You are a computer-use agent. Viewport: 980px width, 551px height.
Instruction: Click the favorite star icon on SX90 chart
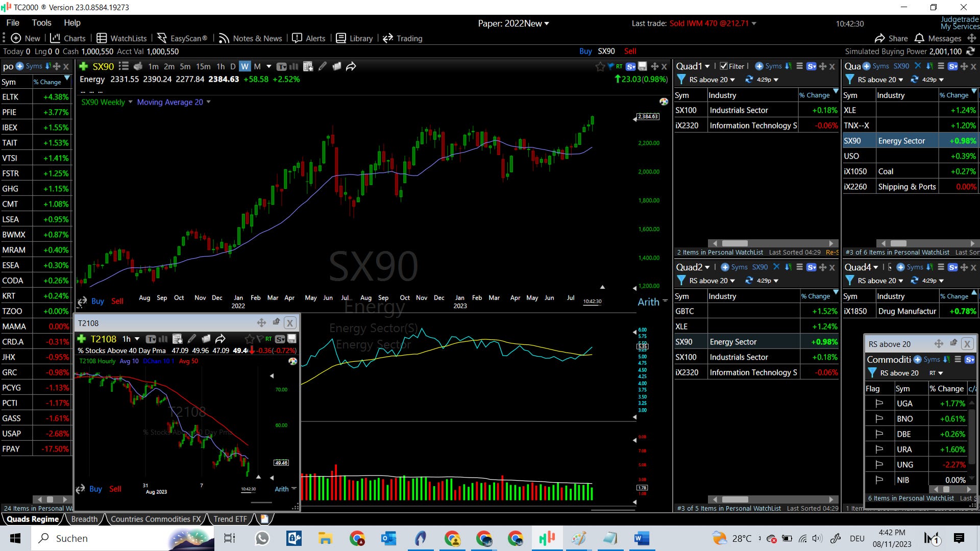600,66
